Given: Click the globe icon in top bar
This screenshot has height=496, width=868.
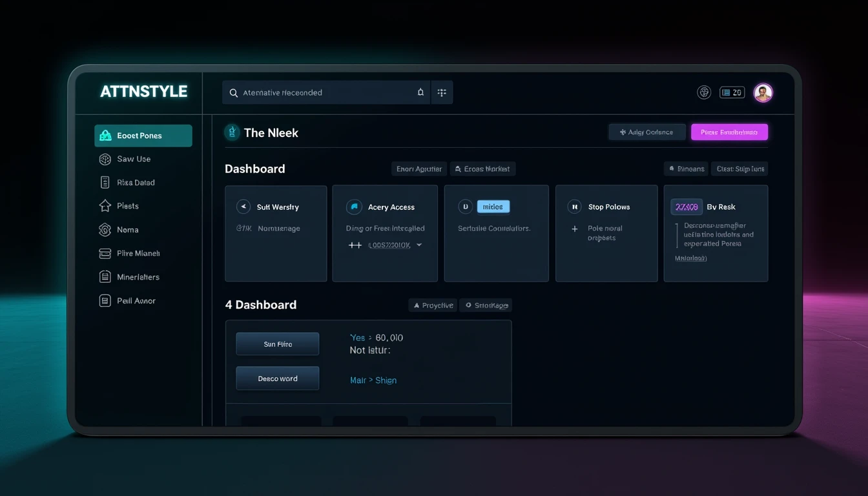Looking at the screenshot, I should (704, 92).
